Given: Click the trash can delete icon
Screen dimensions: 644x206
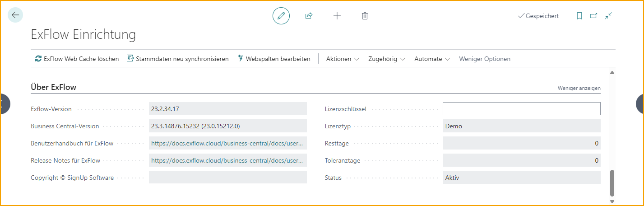Looking at the screenshot, I should (365, 16).
